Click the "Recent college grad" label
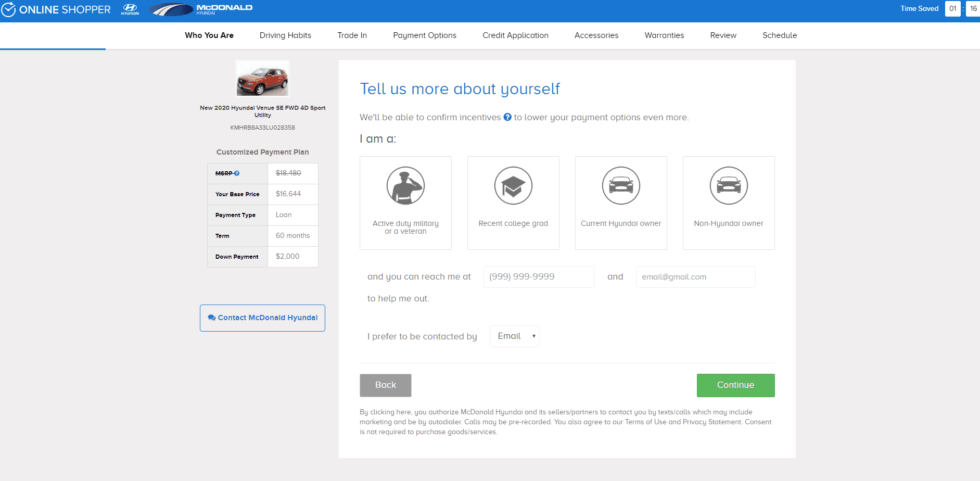This screenshot has width=980, height=481. [513, 223]
